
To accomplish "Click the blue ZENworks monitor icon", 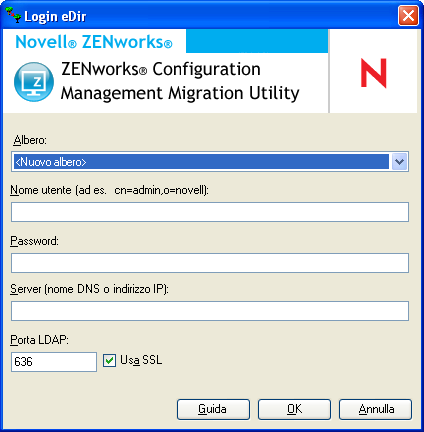I will [34, 82].
